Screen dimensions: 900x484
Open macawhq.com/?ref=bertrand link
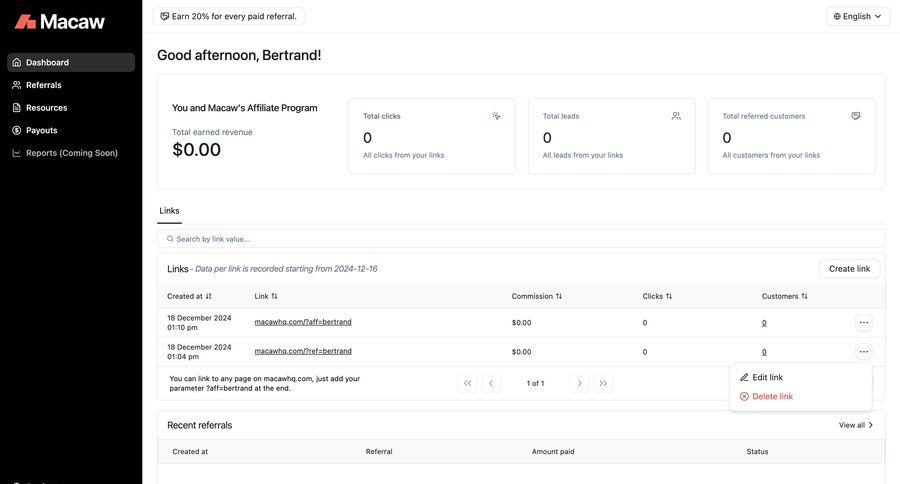[303, 351]
